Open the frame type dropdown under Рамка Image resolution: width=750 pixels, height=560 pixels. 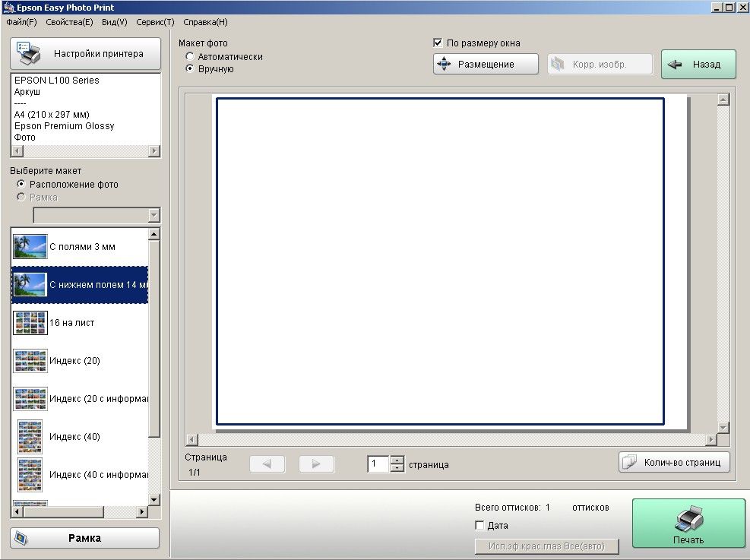point(153,216)
